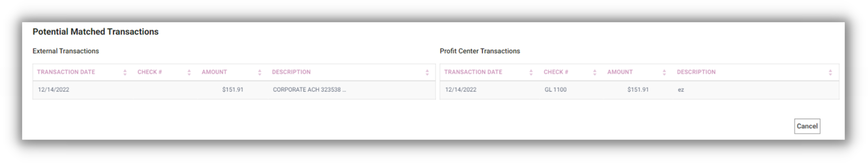Image resolution: width=868 pixels, height=163 pixels.
Task: Click the Profit Center Check # header label
Action: 556,72
